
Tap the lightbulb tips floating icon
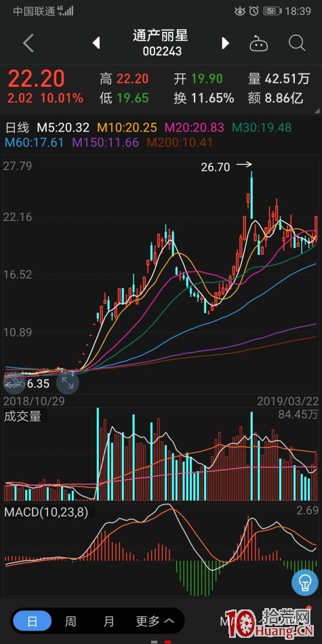(x=305, y=582)
